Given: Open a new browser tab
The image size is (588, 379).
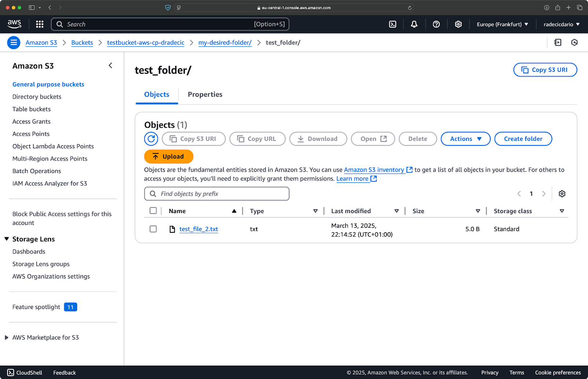Looking at the screenshot, I should coord(569,7).
